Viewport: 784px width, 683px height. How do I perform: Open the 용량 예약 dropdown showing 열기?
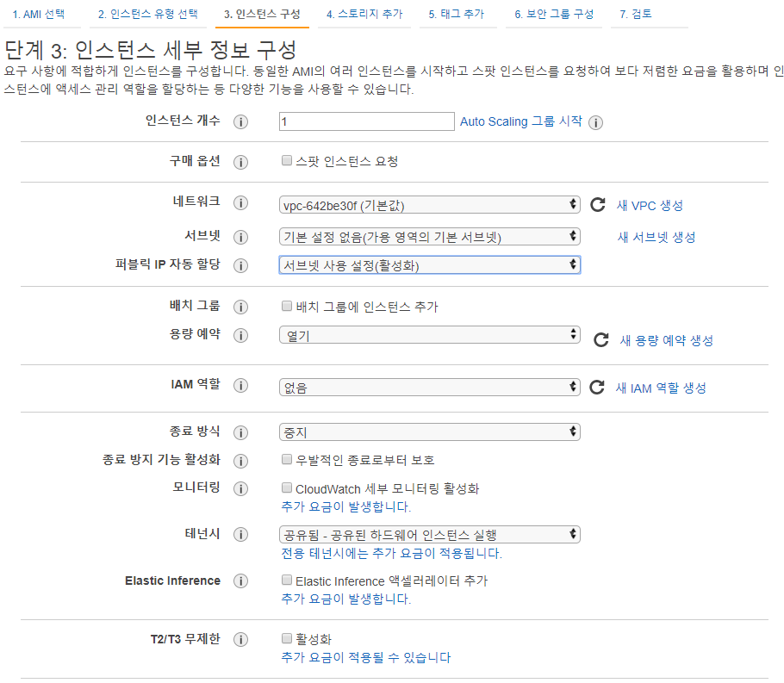[x=430, y=334]
